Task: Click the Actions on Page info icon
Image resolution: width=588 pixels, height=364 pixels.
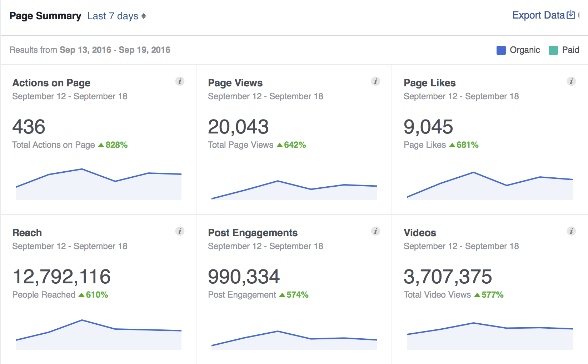Action: [180, 81]
